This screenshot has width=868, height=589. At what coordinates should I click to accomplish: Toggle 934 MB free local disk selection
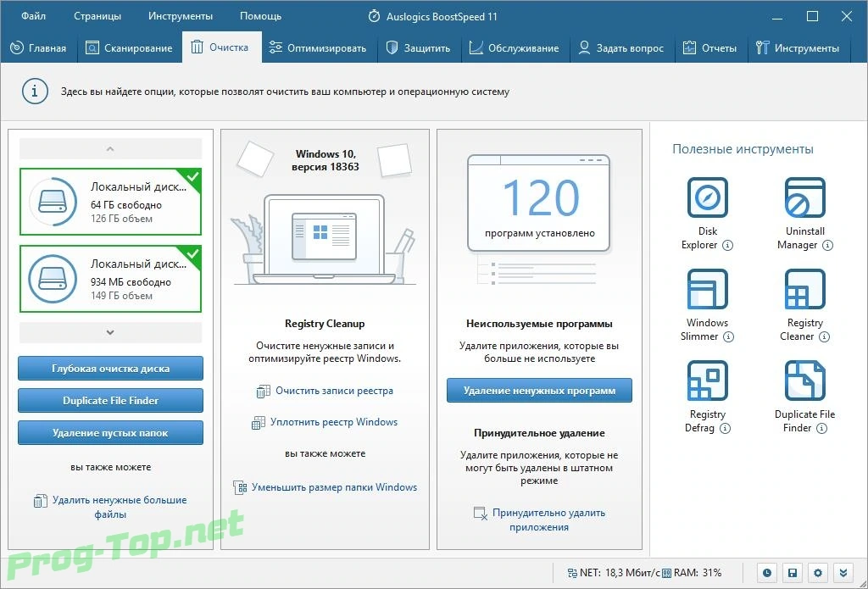111,279
